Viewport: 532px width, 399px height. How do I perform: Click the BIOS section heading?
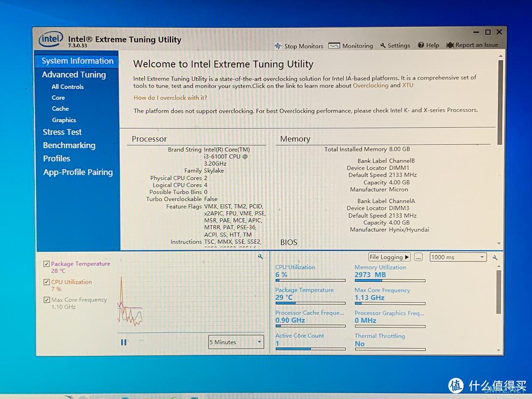289,242
